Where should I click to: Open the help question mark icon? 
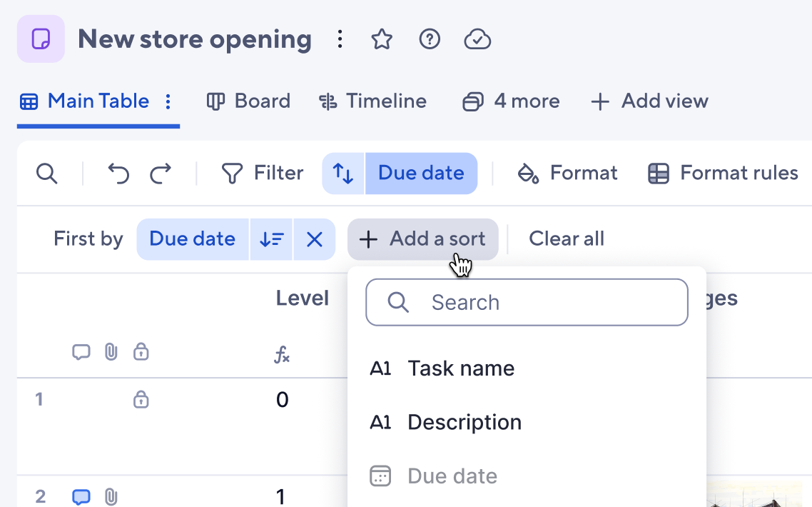point(430,39)
